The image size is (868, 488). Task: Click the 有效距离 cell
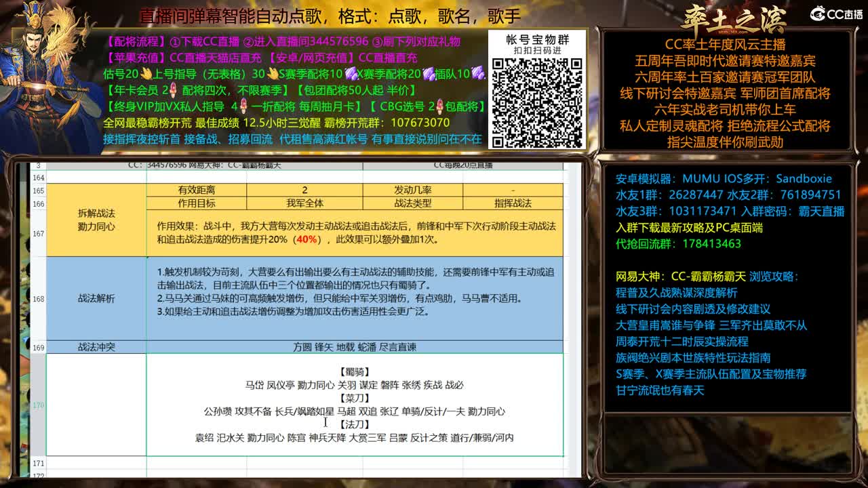(x=197, y=190)
